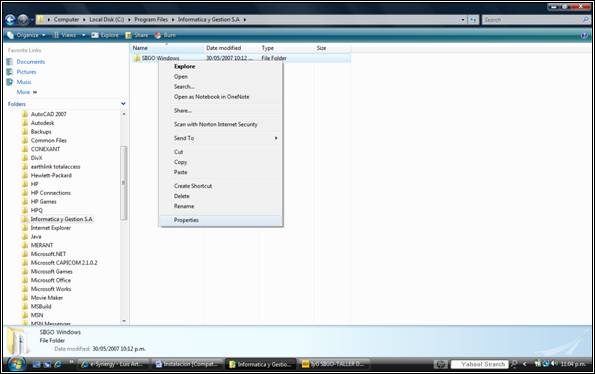
Task: Click the refresh button beside the address bar
Action: pyautogui.click(x=473, y=20)
